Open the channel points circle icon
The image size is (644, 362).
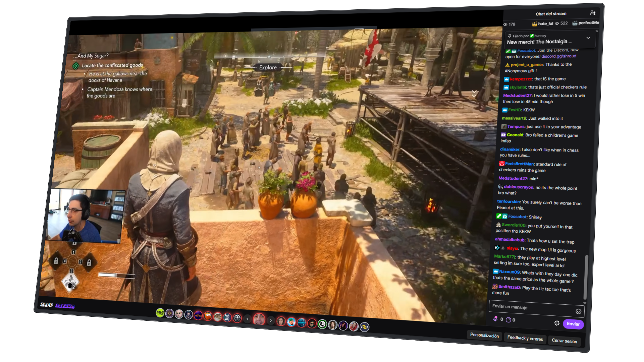click(508, 320)
